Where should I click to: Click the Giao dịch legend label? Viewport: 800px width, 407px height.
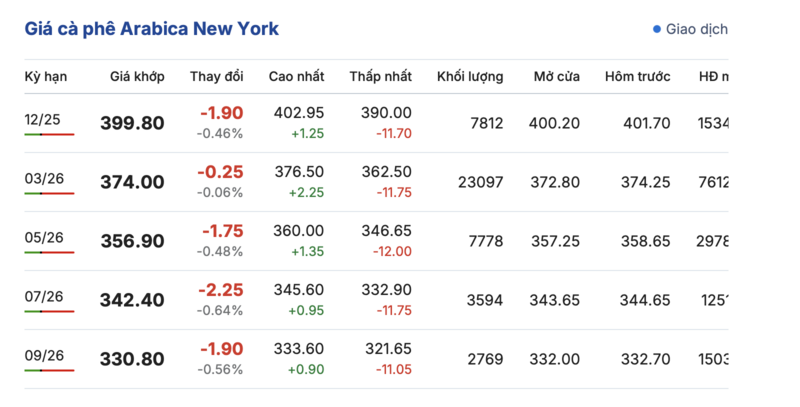pos(697,29)
